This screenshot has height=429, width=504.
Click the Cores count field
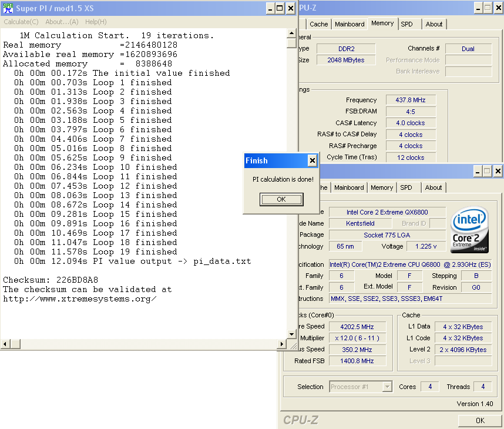430,387
